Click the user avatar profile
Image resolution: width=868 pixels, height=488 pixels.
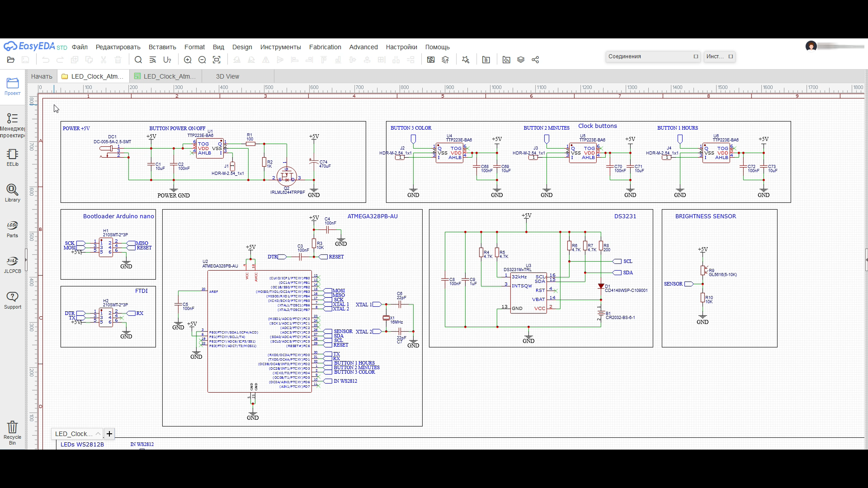point(811,46)
